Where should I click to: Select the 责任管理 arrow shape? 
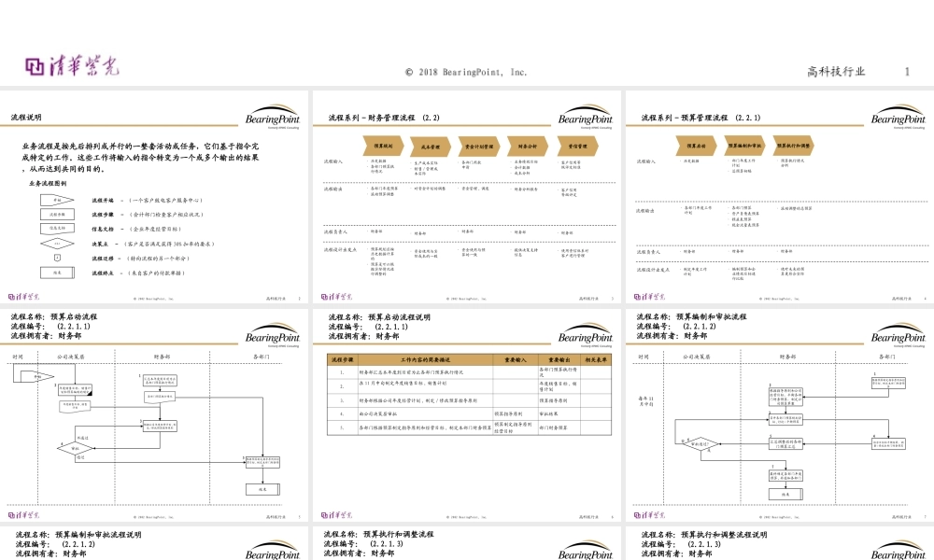576,147
